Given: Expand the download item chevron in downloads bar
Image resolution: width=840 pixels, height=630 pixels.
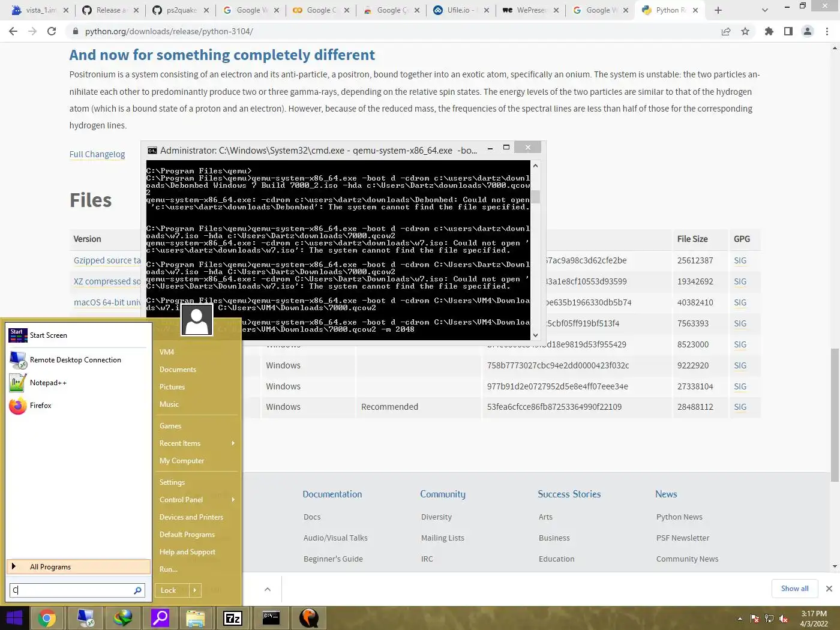Looking at the screenshot, I should tap(268, 589).
